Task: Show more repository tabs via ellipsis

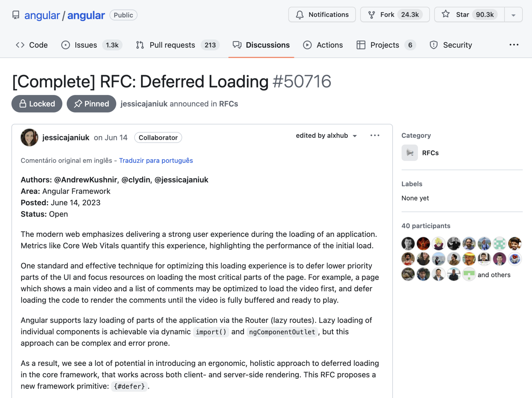Action: 514,45
